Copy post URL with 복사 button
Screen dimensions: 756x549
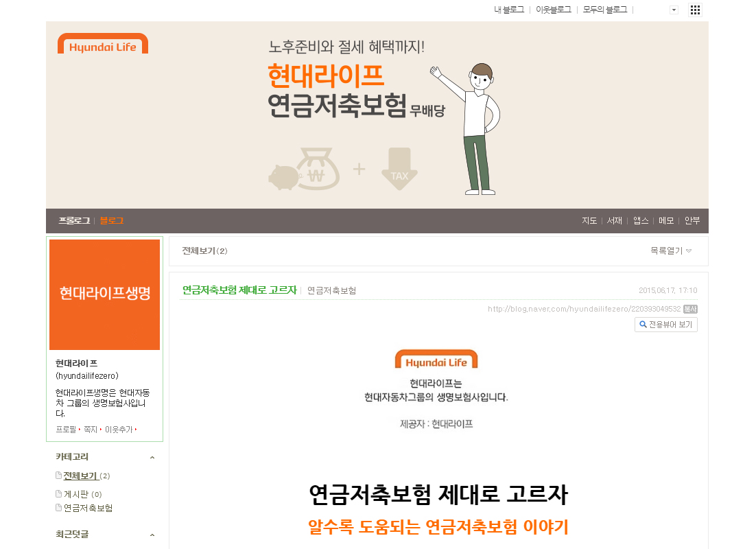coord(690,309)
